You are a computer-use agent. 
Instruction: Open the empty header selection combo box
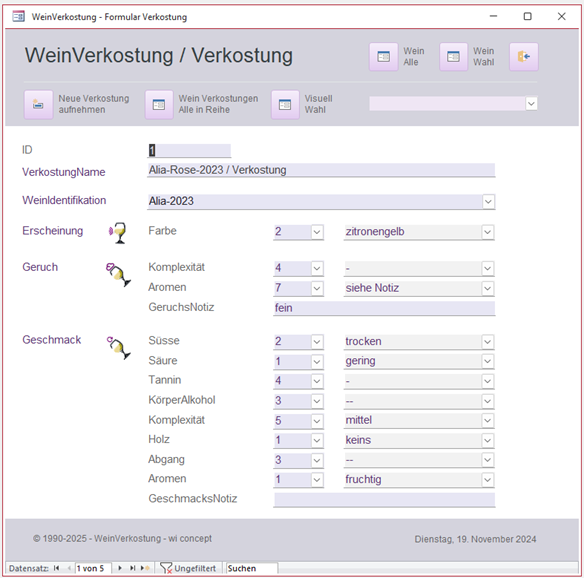453,104
